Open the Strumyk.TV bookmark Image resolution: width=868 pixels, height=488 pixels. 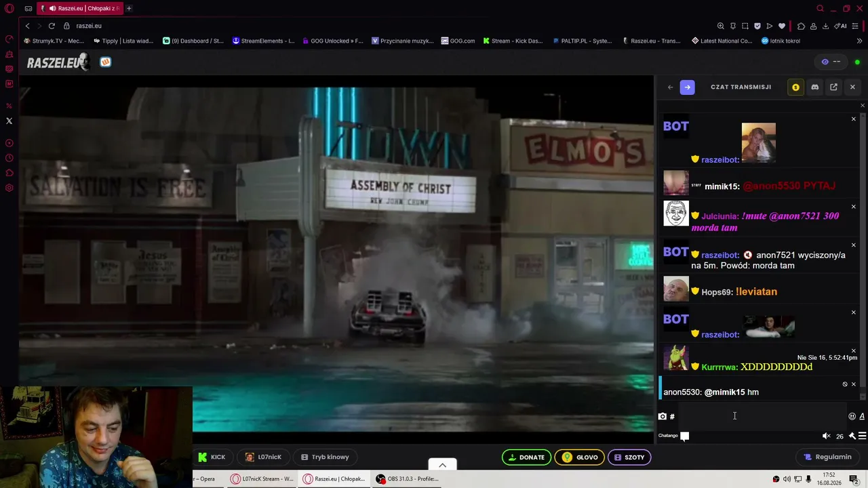(x=54, y=41)
